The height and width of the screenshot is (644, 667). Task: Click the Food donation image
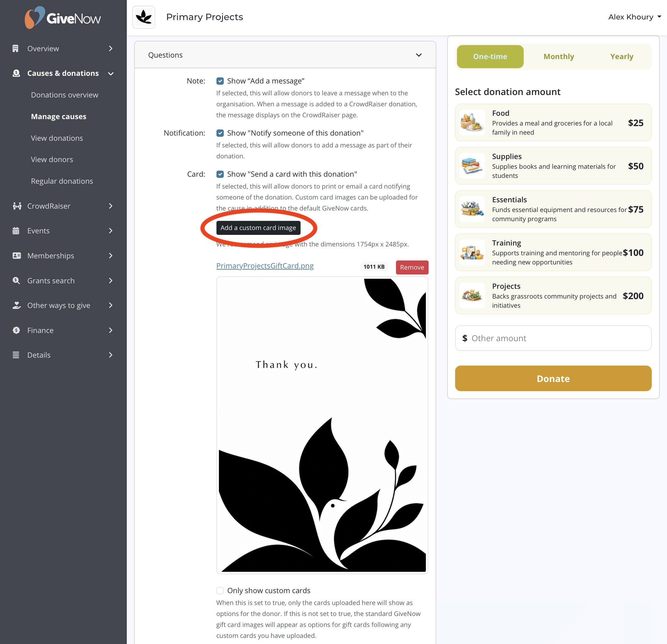[x=472, y=123]
